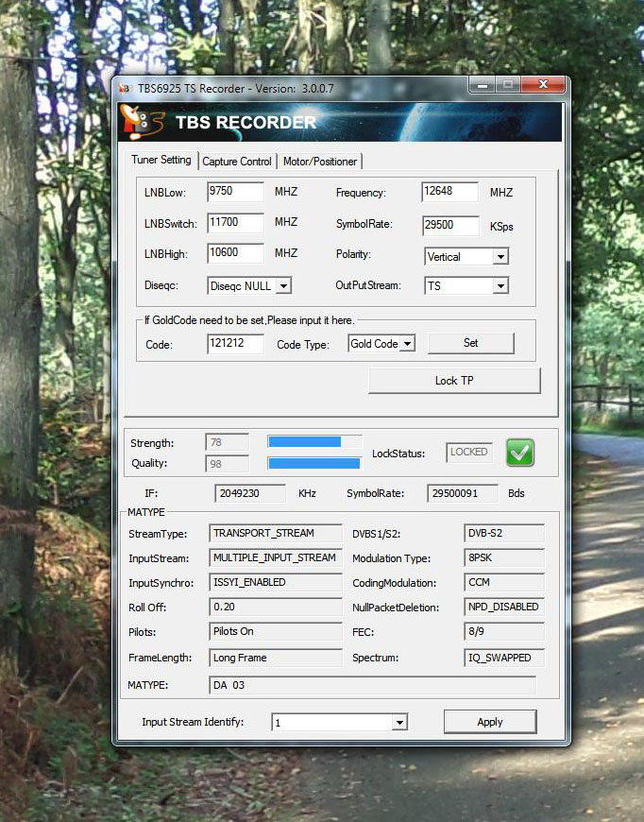Viewport: 644px width, 822px height.
Task: Click the LNBSwitch input field
Action: (235, 222)
